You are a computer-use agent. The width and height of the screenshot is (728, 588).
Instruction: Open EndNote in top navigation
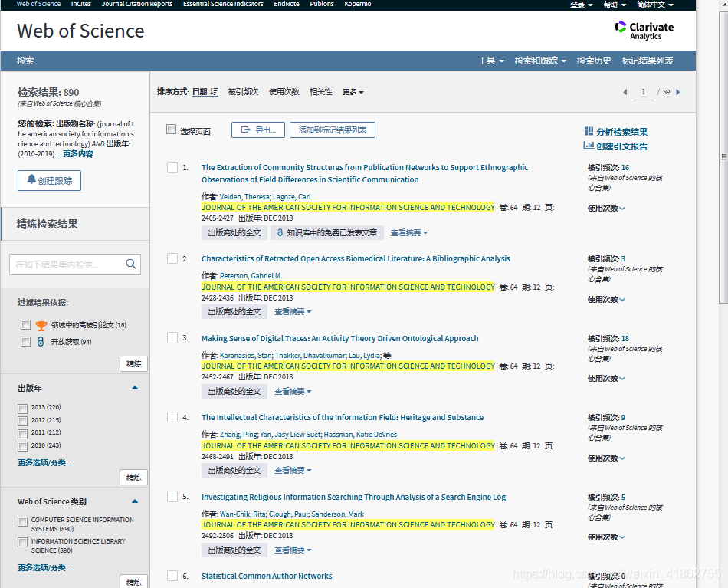[x=287, y=4]
